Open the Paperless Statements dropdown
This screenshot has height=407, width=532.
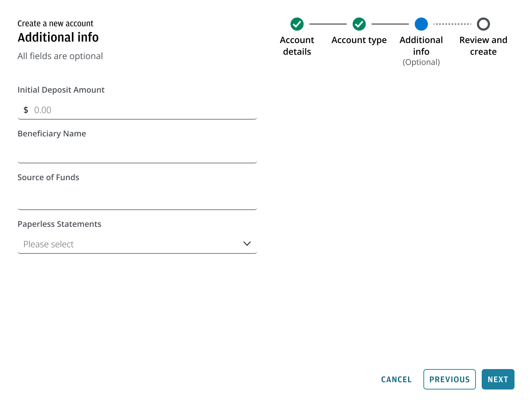pyautogui.click(x=137, y=244)
